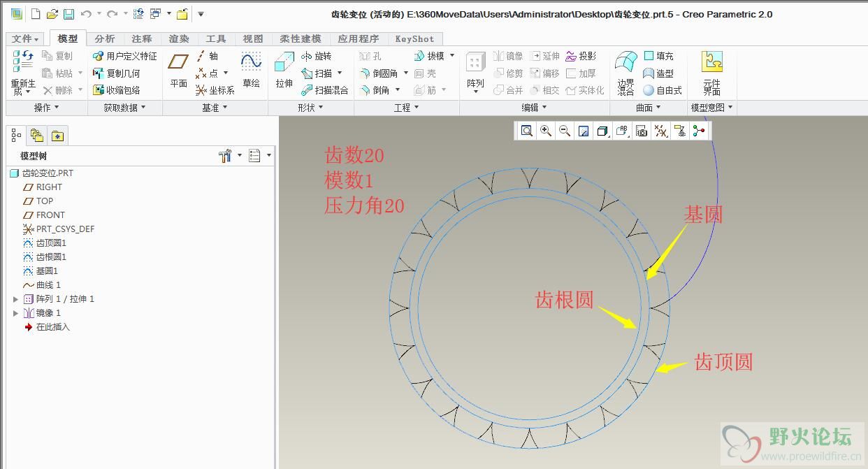Switch to the KeyShot tab
The height and width of the screenshot is (469, 868).
coord(414,39)
